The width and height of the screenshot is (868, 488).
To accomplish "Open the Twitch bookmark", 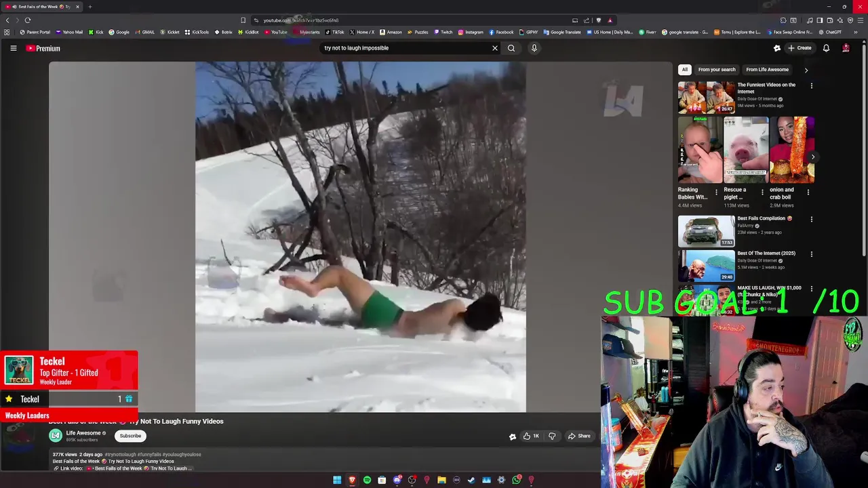I will 443,32.
